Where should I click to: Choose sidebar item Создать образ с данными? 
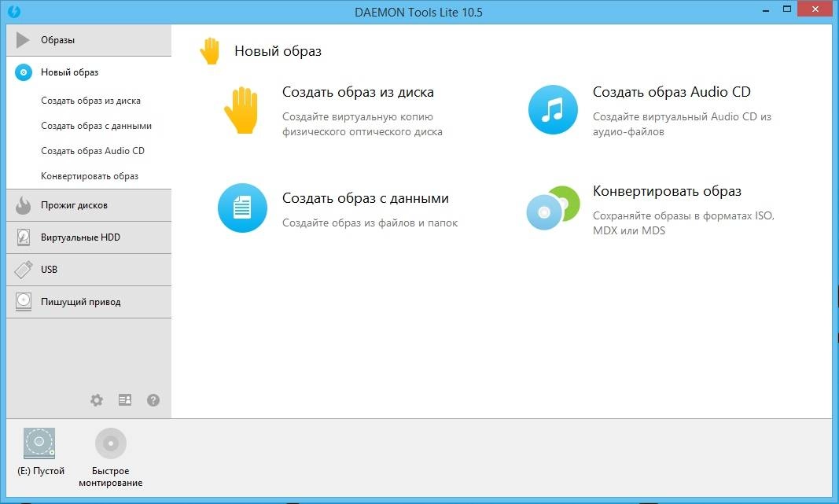coord(96,126)
